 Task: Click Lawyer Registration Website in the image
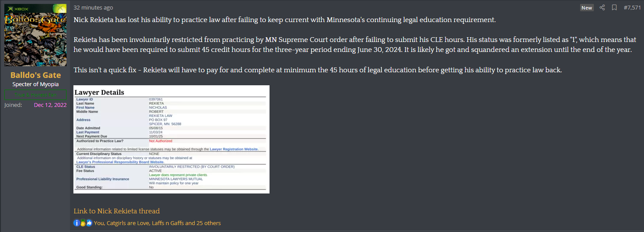click(x=234, y=149)
